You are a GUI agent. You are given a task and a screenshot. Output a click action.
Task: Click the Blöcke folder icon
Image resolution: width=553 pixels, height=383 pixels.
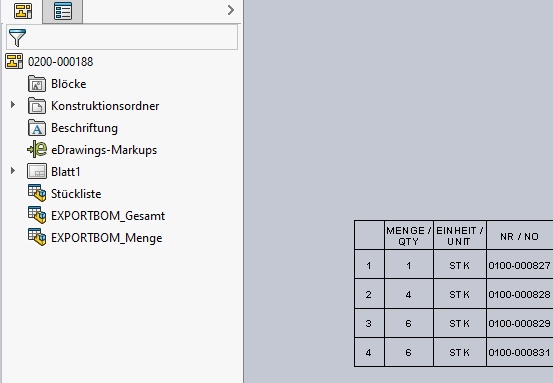click(x=37, y=84)
